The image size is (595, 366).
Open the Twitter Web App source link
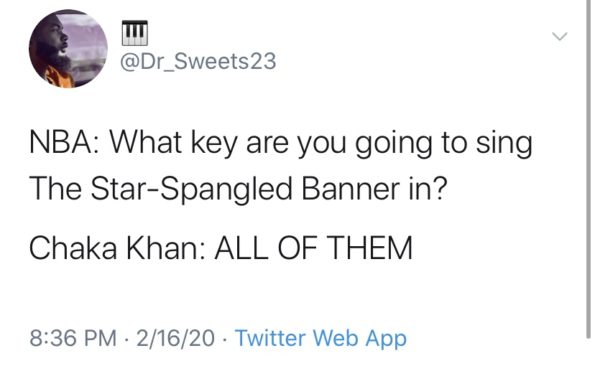coord(321,338)
